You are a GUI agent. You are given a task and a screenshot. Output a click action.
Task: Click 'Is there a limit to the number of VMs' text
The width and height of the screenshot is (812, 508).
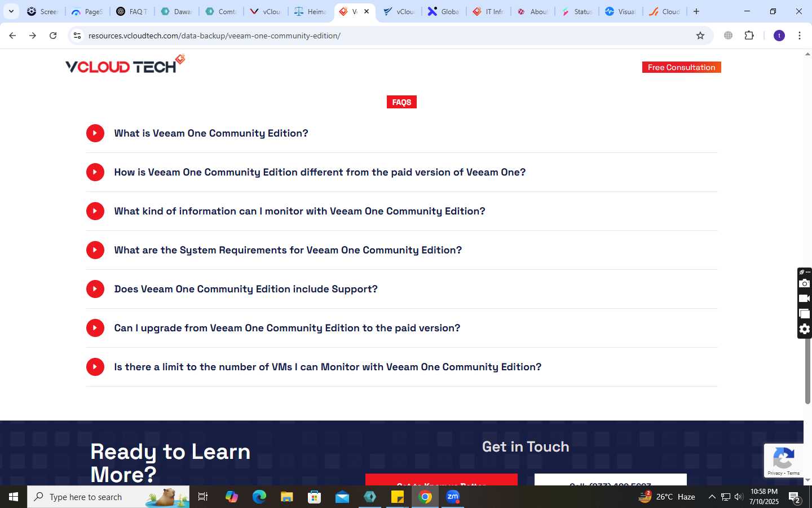tap(328, 367)
